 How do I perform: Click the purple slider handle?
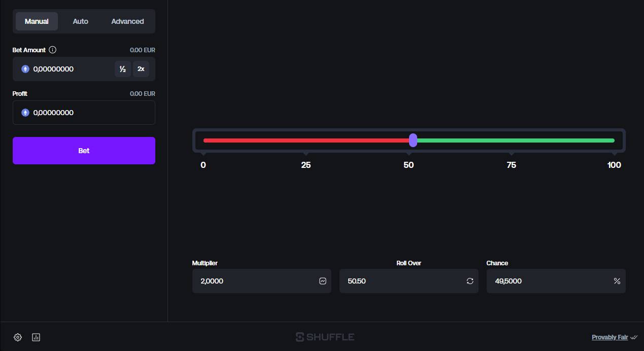[413, 141]
